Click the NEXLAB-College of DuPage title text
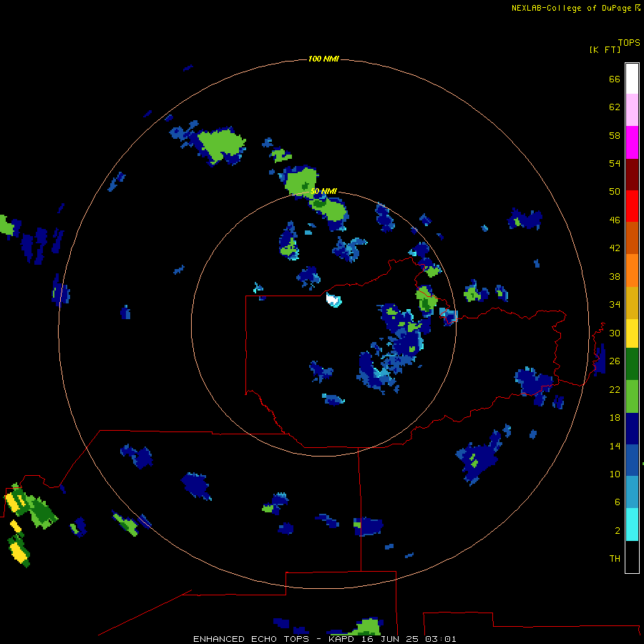 point(571,8)
